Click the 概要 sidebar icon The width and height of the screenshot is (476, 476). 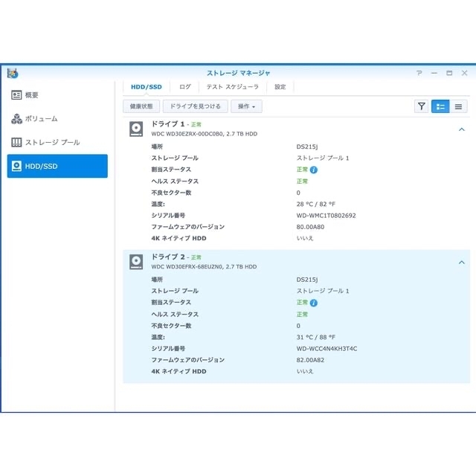16,95
